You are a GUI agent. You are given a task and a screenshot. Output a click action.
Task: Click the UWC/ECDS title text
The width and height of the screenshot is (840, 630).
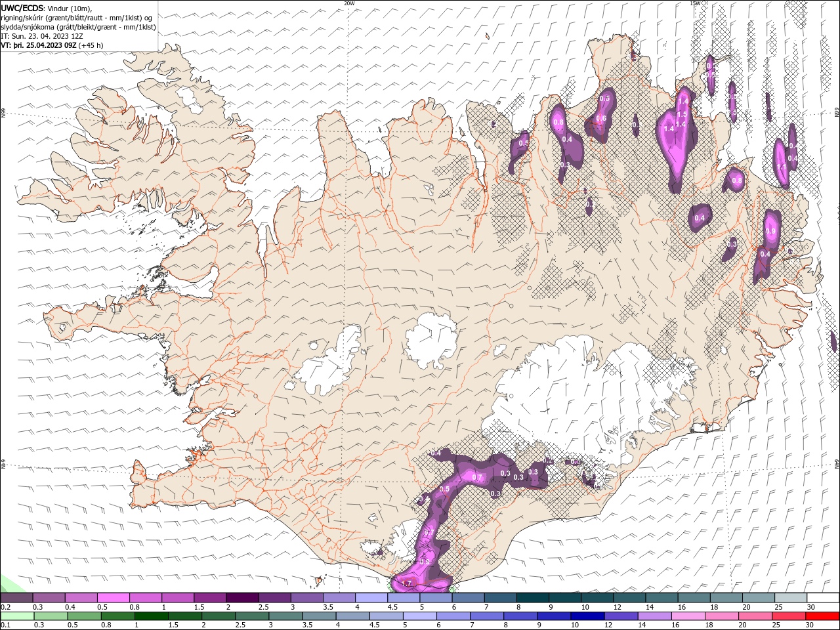pos(22,8)
